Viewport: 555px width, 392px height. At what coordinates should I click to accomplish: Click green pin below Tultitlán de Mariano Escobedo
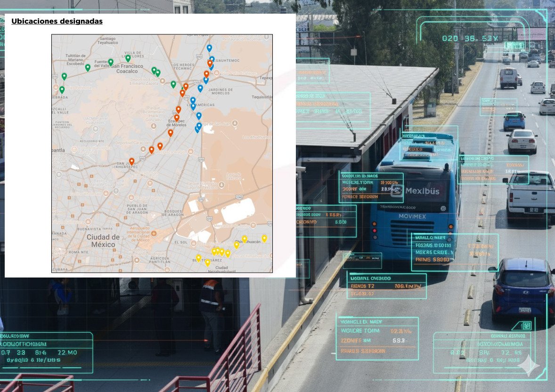88,67
